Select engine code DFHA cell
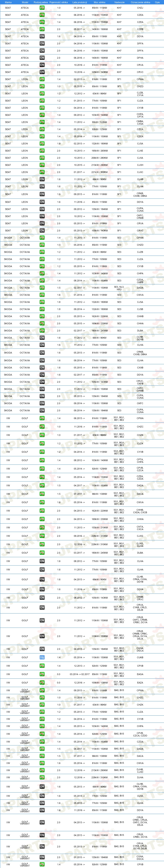 point(140,58)
